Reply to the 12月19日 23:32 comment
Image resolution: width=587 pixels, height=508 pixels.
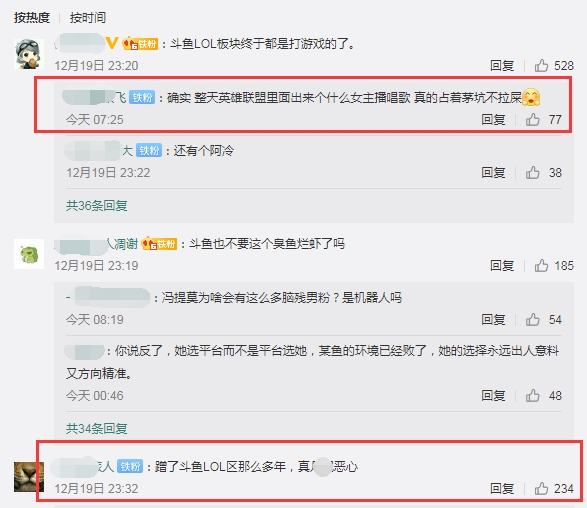(x=502, y=489)
